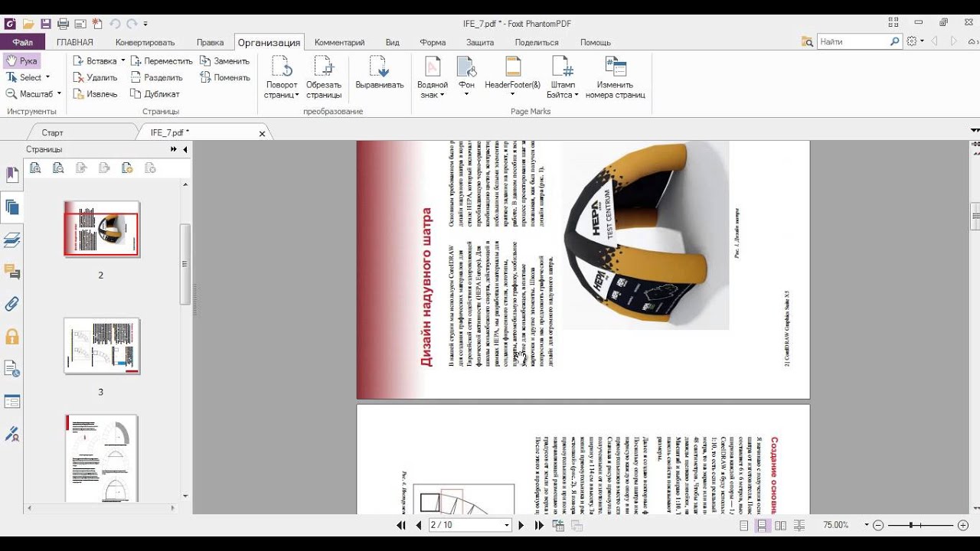
Task: Open the security lock panel
Action: 11,336
